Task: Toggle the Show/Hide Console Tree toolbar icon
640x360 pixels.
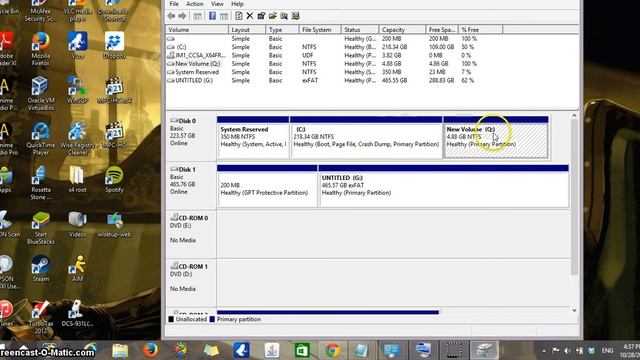Action: coord(198,16)
